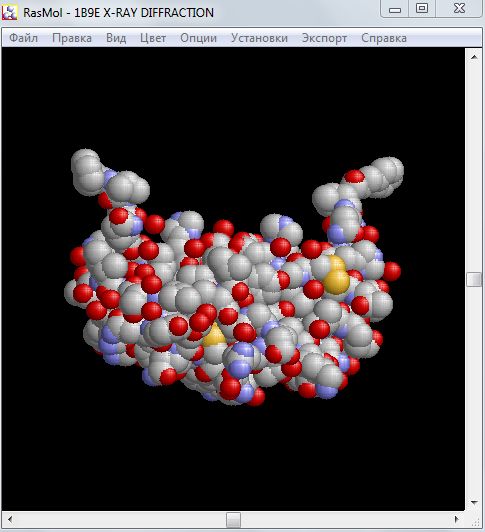Click the vertical scrollbar thumb
Viewport: 485px width, 532px height.
click(x=474, y=279)
